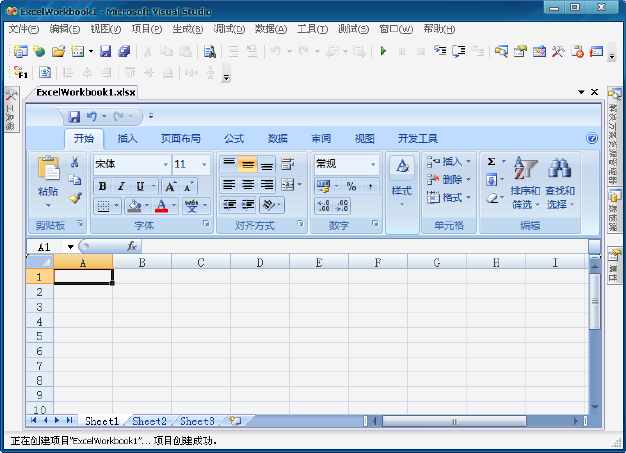This screenshot has height=453, width=626.
Task: Expand the 插入 cells dropdown
Action: (x=468, y=162)
